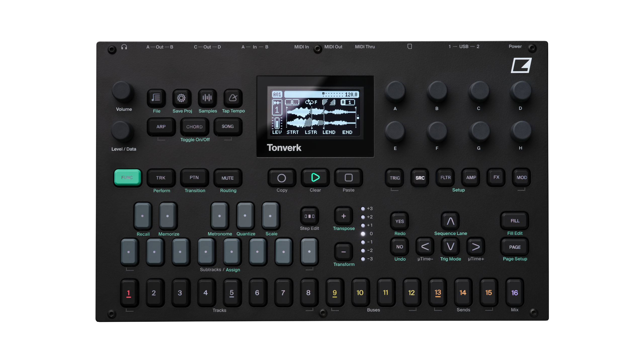Toggle the MUTE button

pos(227,178)
